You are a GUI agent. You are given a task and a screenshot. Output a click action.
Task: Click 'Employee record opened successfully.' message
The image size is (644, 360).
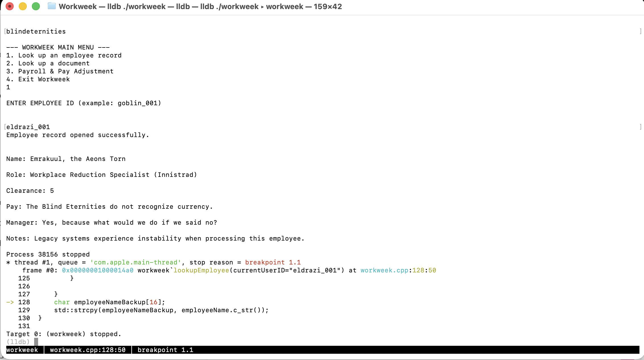(78, 135)
